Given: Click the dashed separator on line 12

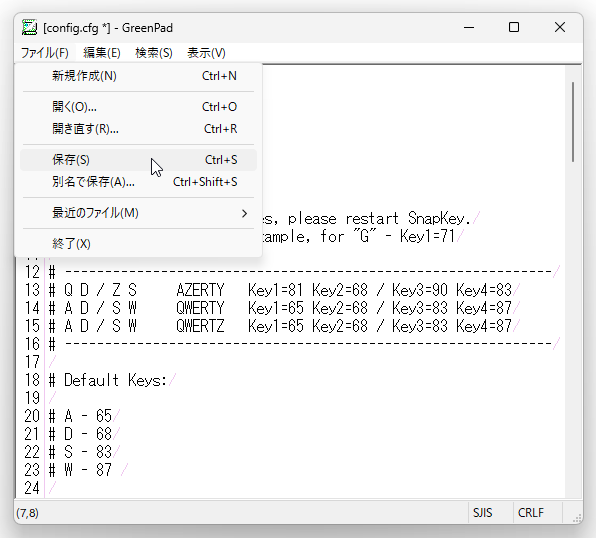Looking at the screenshot, I should [308, 272].
